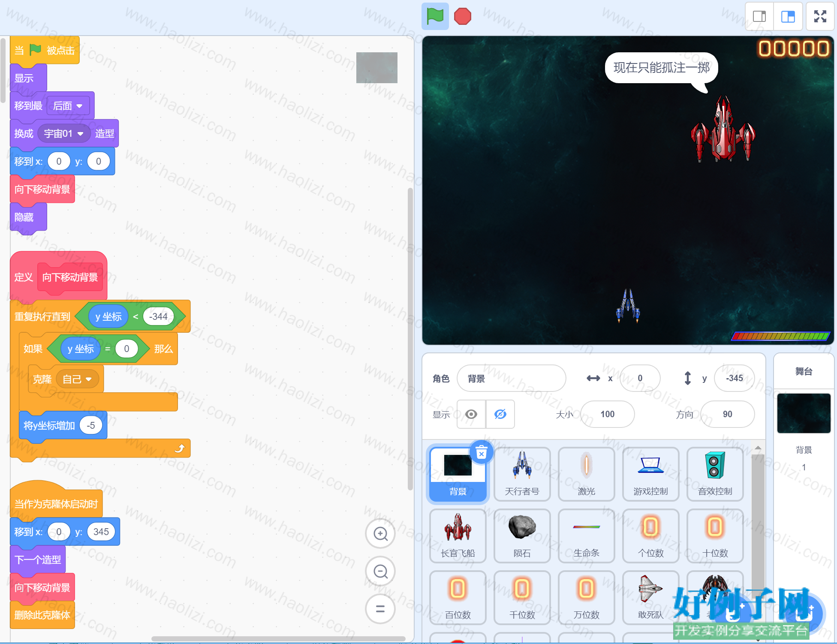Click the enemy red spaceship on stage
The image size is (837, 644).
(723, 130)
